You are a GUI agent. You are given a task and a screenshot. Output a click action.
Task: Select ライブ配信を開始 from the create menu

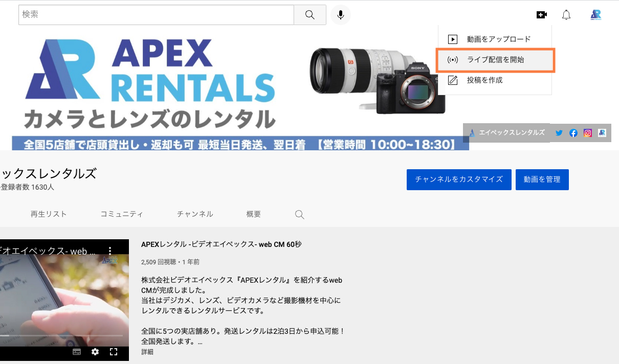click(494, 60)
